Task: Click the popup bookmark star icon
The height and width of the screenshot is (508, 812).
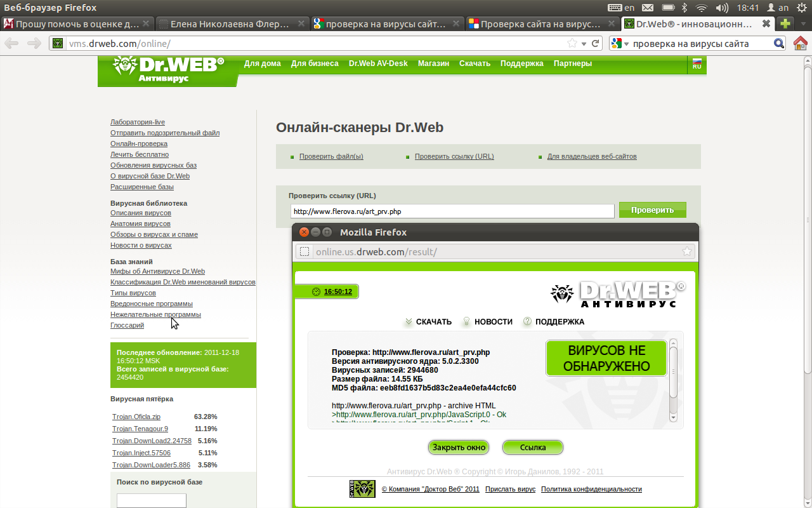Action: (686, 251)
